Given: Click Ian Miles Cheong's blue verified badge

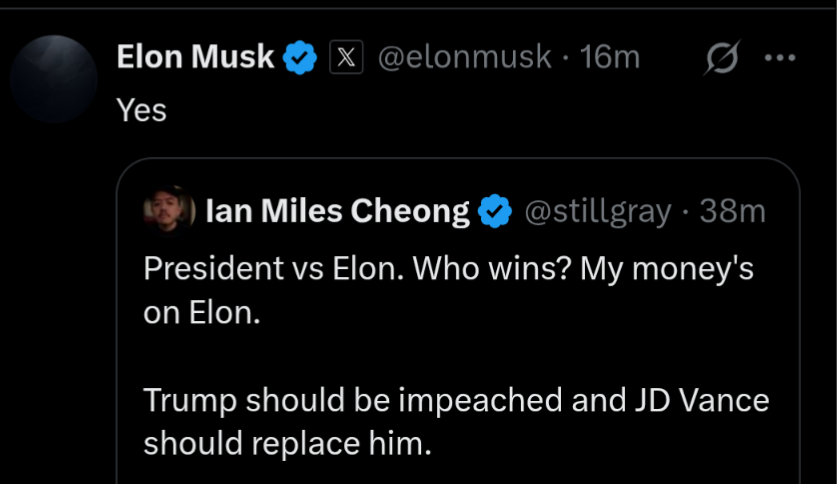Looking at the screenshot, I should 495,212.
